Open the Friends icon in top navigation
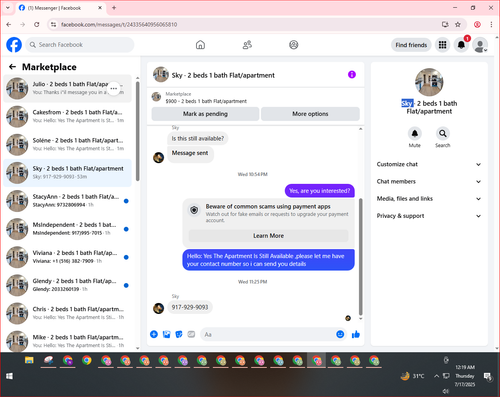 click(x=247, y=45)
